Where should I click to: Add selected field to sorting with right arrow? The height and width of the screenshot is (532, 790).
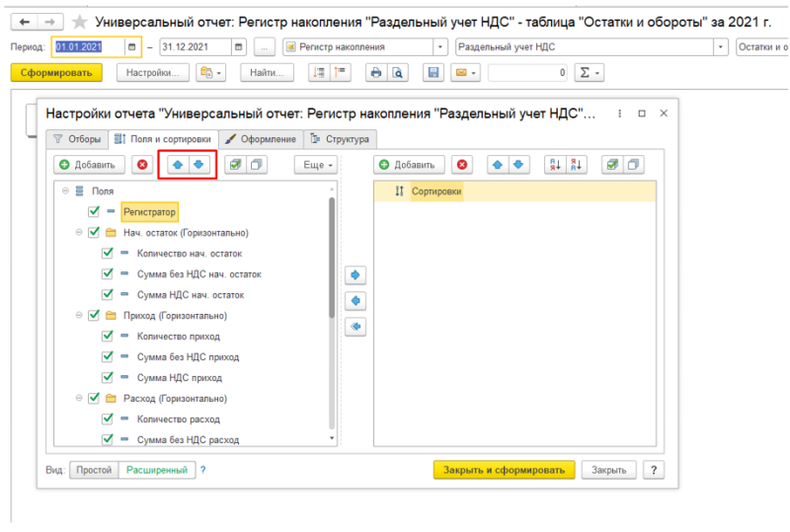355,275
